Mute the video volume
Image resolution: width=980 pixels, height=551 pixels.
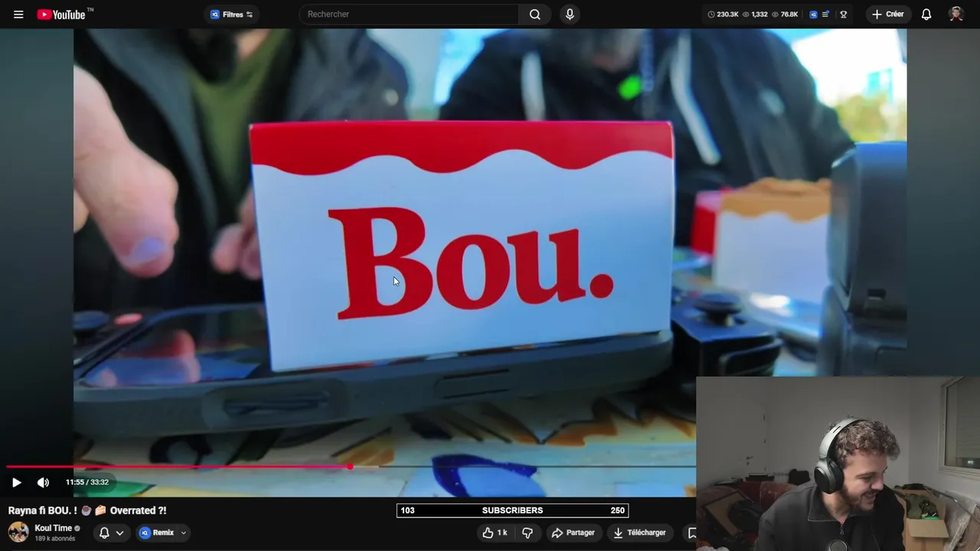tap(43, 482)
